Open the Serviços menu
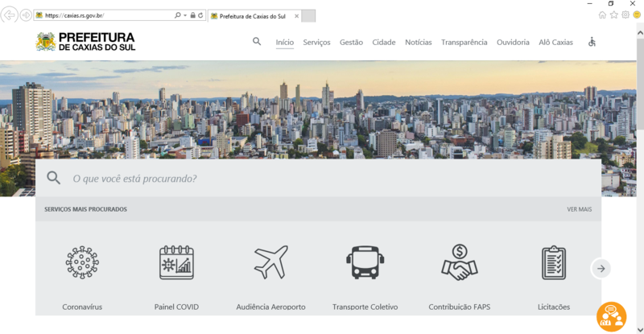Viewport: 644px width, 334px height. click(316, 42)
